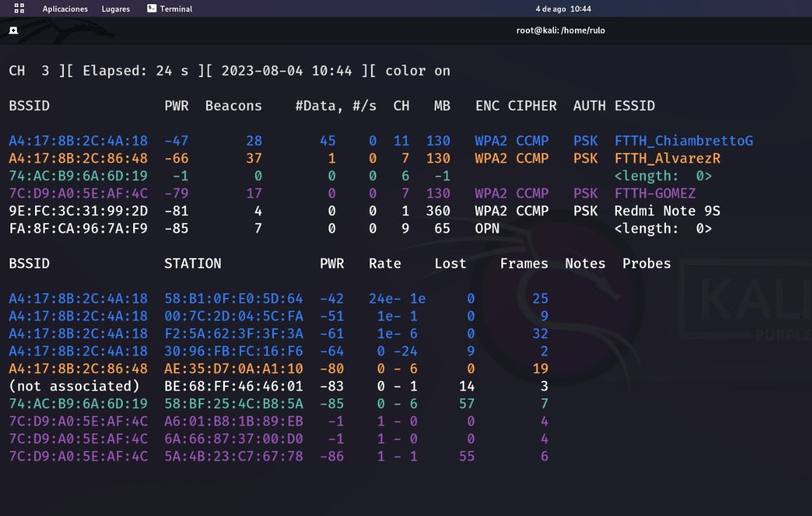Click the new terminal tab icon
812x516 pixels.
coord(13,30)
